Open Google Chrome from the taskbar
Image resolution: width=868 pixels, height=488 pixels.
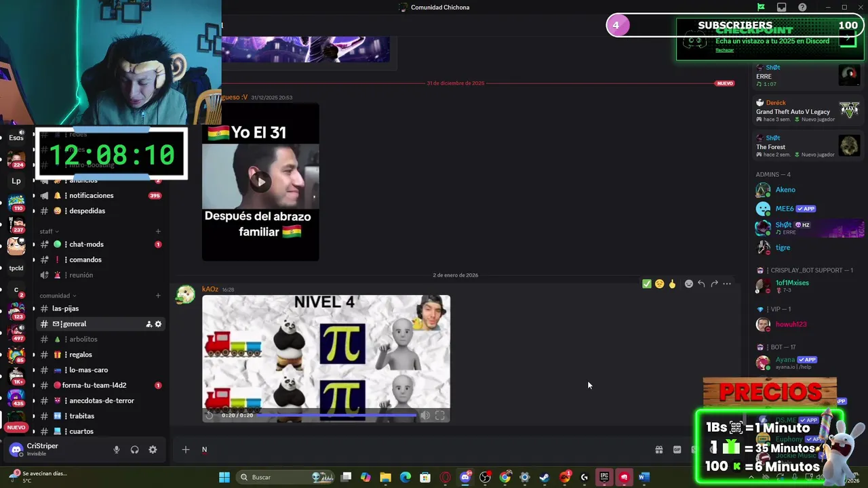[505, 477]
